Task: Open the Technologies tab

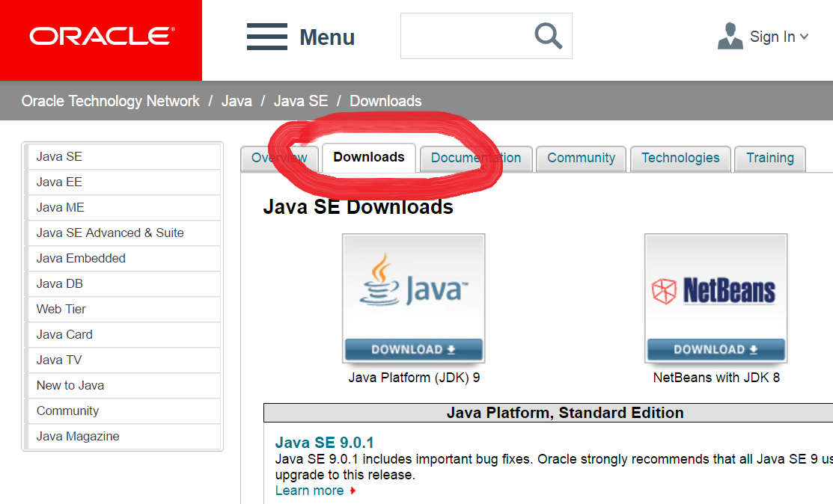Action: click(x=680, y=159)
